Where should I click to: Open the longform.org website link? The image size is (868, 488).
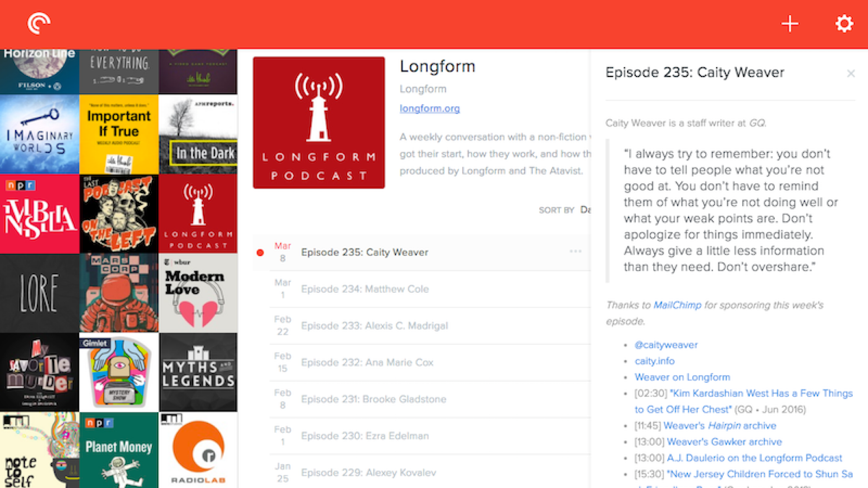point(429,108)
